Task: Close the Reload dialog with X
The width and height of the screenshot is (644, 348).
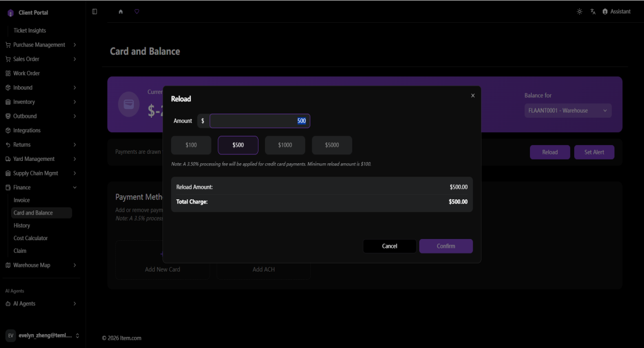Action: point(473,96)
